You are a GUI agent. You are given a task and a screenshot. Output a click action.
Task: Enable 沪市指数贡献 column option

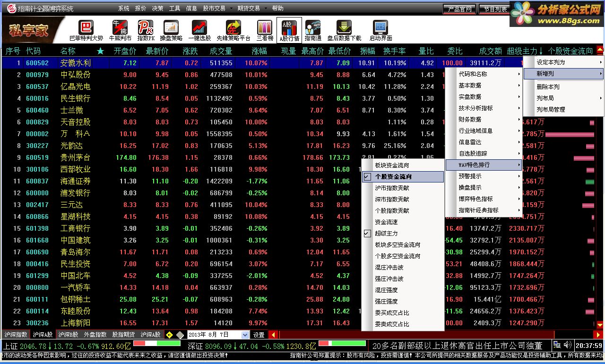(x=403, y=188)
